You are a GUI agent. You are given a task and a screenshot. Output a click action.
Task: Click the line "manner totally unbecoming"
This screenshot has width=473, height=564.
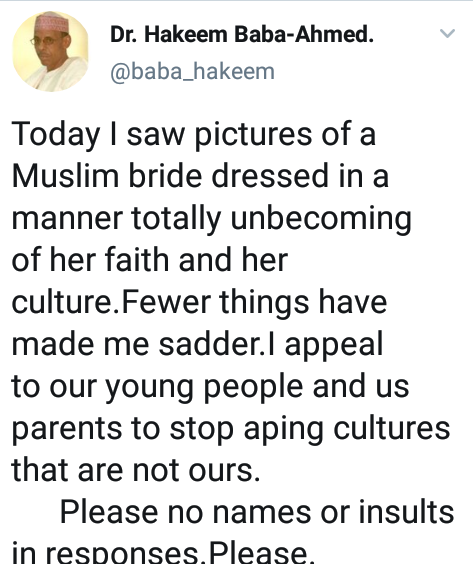click(x=212, y=219)
